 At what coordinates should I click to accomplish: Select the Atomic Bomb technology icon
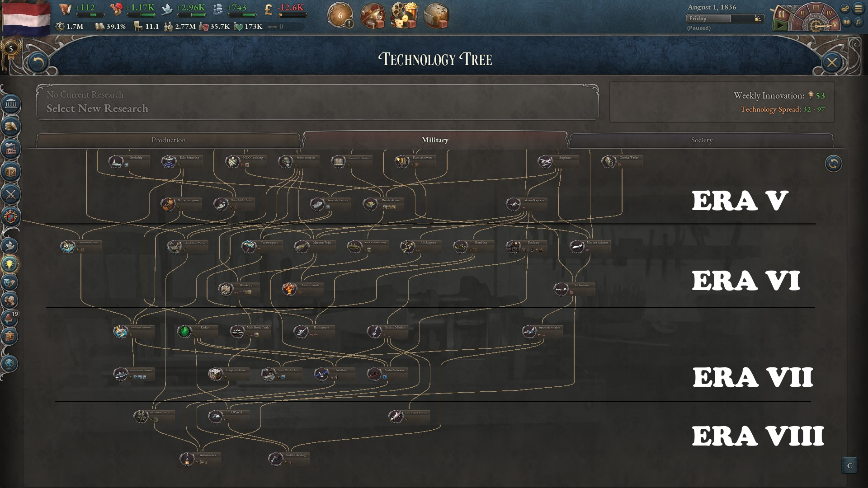click(289, 289)
